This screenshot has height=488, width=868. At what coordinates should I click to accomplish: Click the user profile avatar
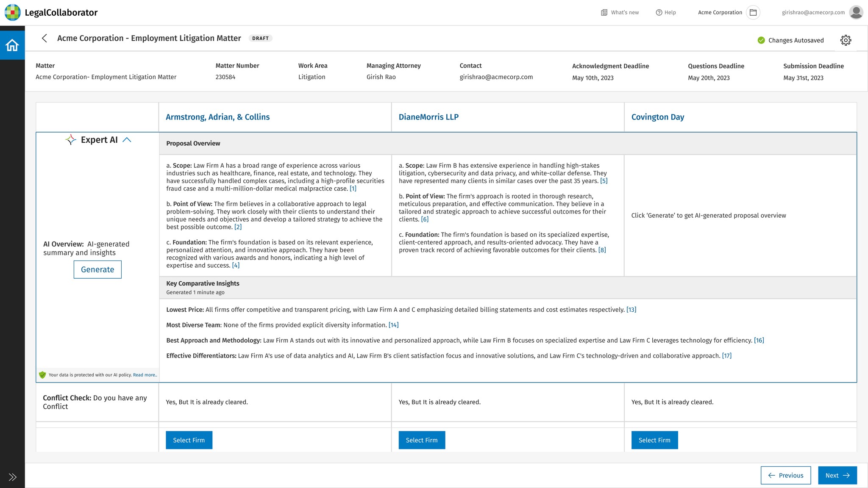pos(856,12)
